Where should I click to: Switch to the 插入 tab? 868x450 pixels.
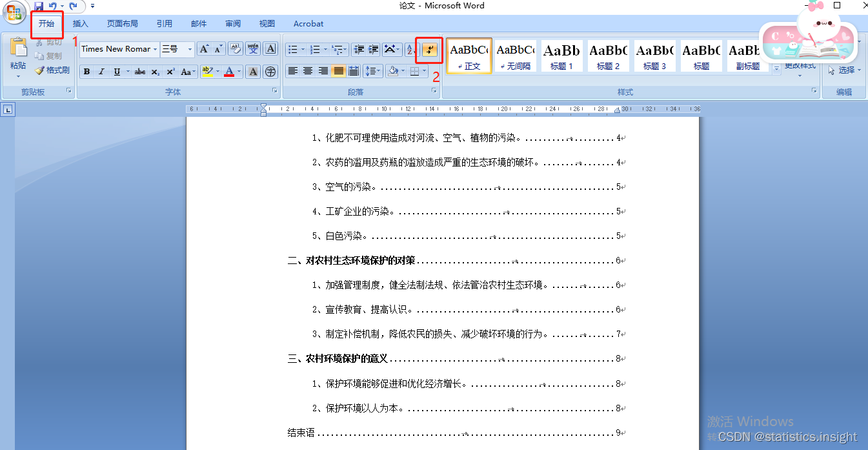[x=81, y=24]
